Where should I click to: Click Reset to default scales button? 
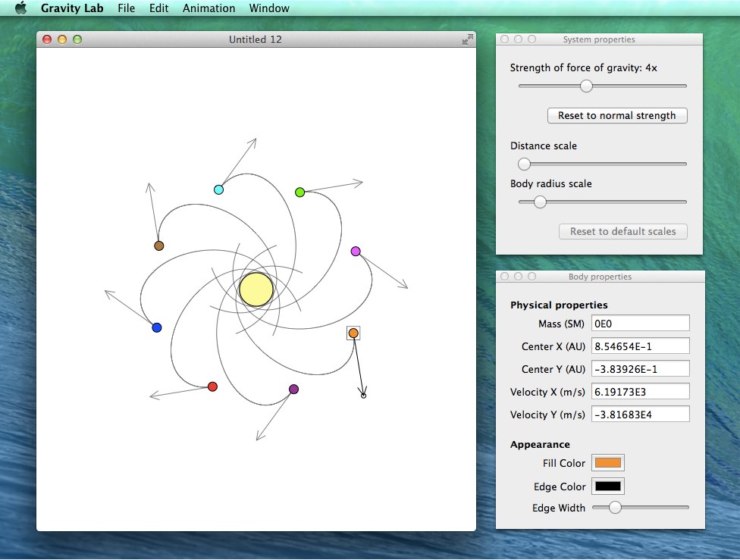623,232
